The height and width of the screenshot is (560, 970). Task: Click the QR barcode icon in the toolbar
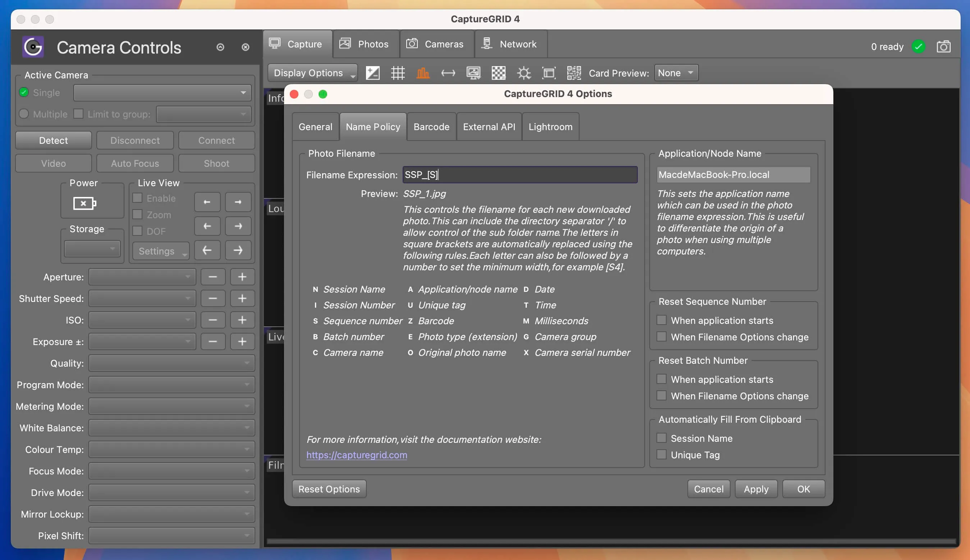574,73
